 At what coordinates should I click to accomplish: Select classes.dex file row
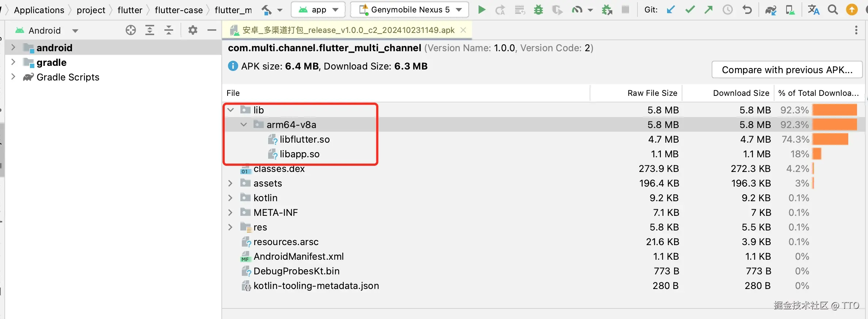click(x=543, y=168)
